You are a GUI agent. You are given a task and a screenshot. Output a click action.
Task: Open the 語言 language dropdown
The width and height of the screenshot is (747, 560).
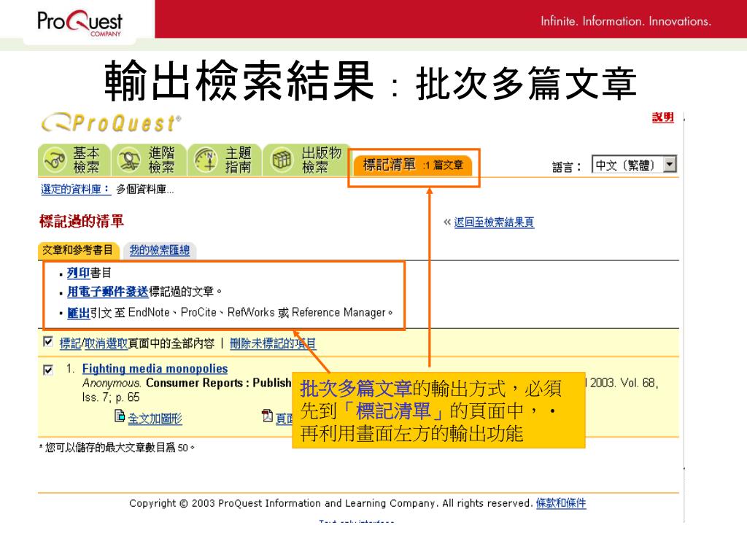point(634,165)
